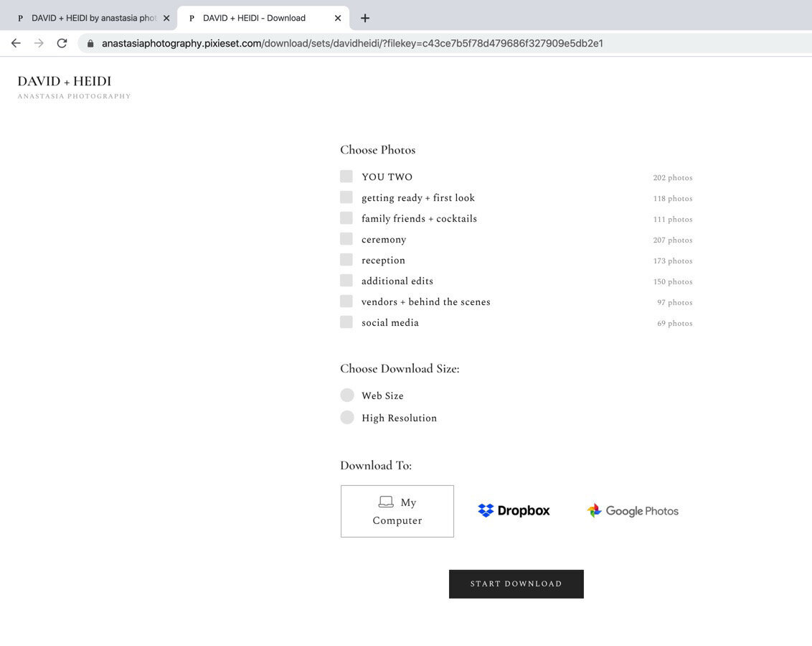Open a new tab with the plus icon
This screenshot has height=646, width=812.
coord(365,18)
